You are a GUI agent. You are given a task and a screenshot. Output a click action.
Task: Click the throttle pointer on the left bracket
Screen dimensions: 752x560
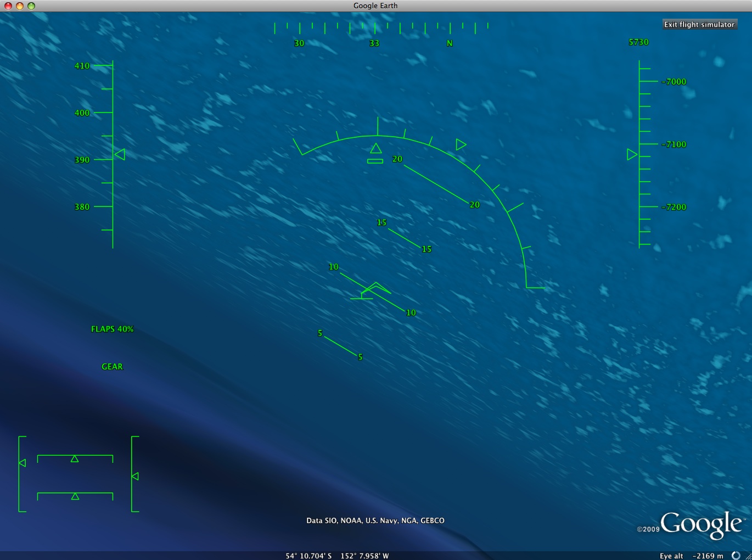point(23,463)
